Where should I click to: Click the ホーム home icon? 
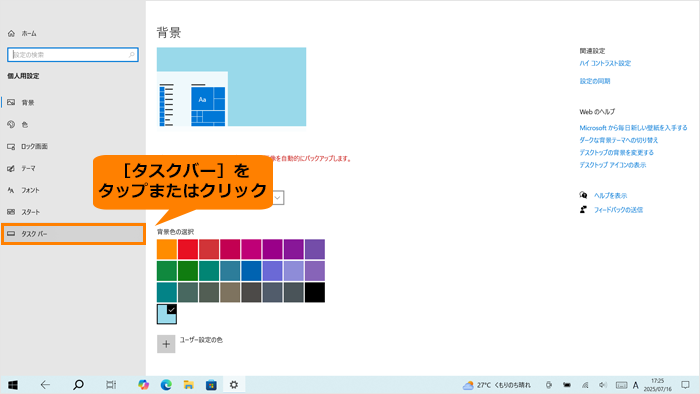click(11, 33)
